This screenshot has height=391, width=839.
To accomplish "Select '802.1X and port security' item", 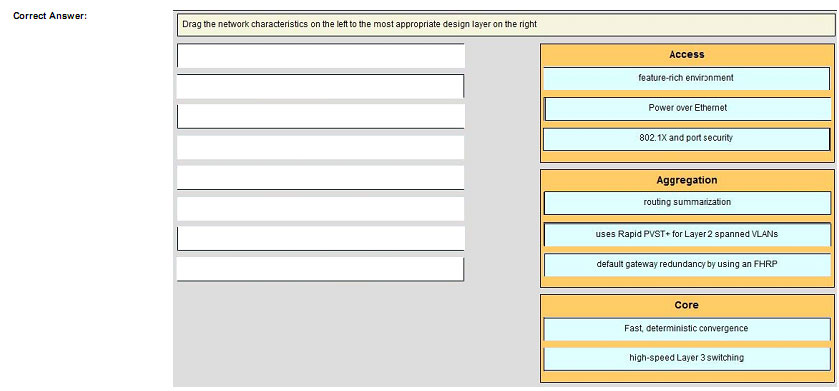I will (x=687, y=139).
